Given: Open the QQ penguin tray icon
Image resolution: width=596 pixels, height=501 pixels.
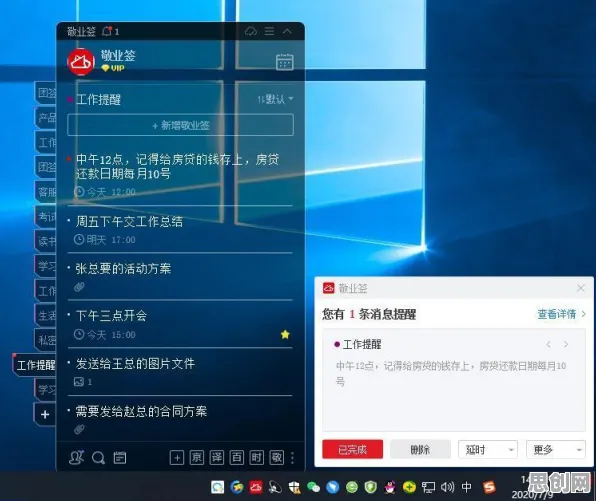Looking at the screenshot, I should (x=390, y=487).
